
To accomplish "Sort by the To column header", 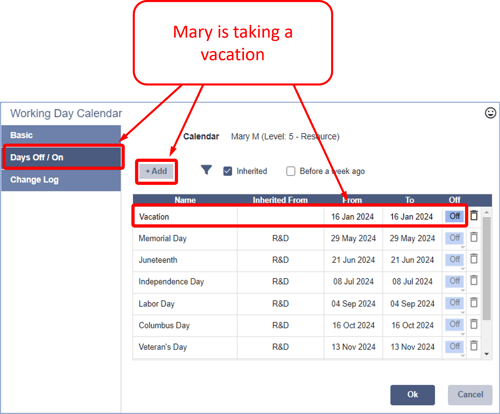I will click(410, 200).
